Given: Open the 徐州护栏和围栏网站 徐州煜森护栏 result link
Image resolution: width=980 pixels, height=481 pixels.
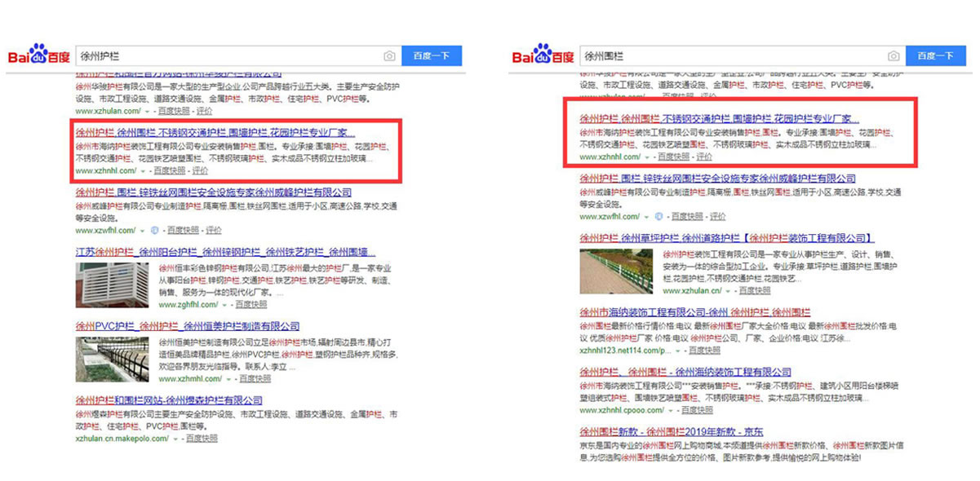Looking at the screenshot, I should coord(169,400).
